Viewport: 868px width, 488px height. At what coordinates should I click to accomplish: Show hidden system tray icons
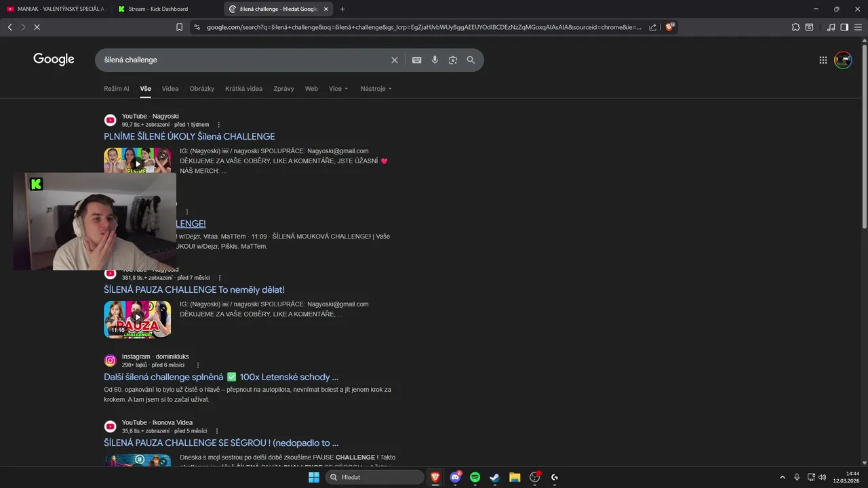[782, 477]
